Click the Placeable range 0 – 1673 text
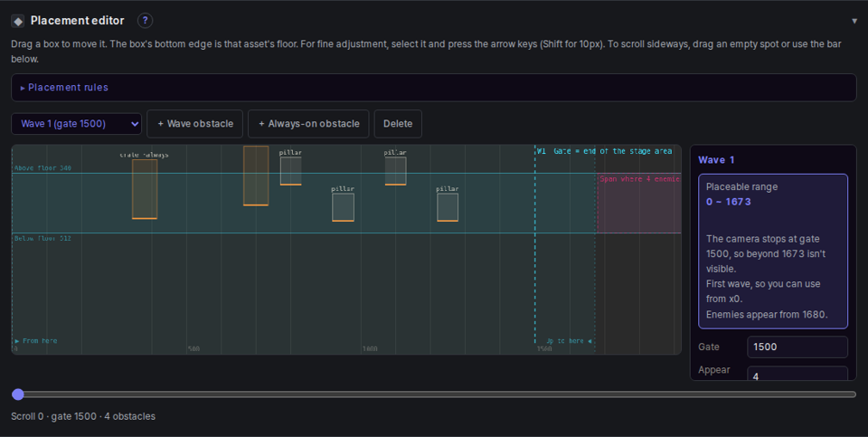868x437 pixels. click(729, 202)
